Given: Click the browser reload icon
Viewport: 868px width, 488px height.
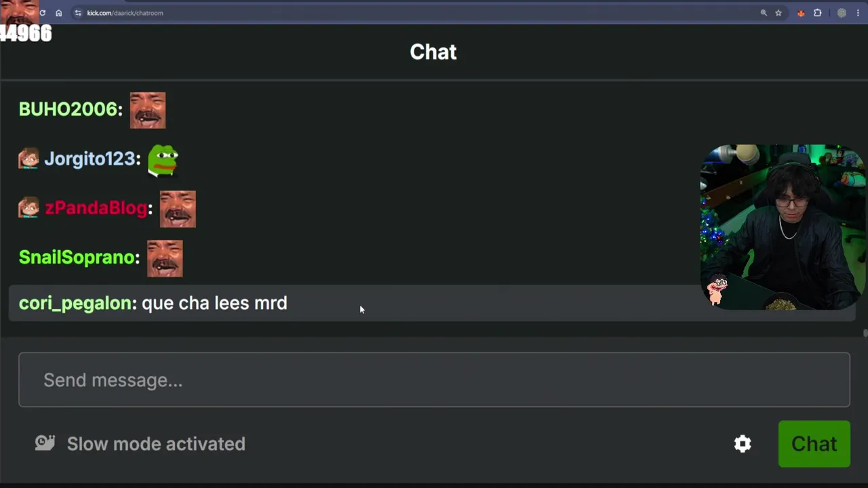Looking at the screenshot, I should pyautogui.click(x=43, y=13).
